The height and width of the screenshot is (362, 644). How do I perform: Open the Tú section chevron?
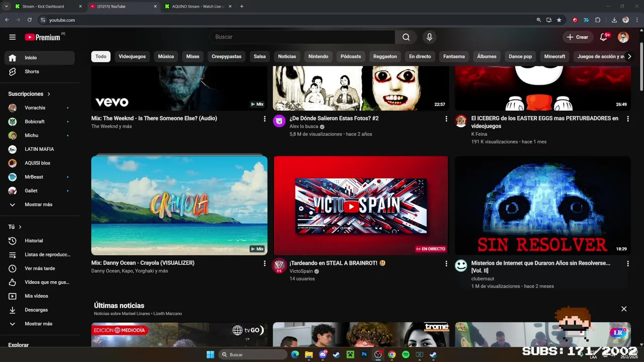point(20,227)
